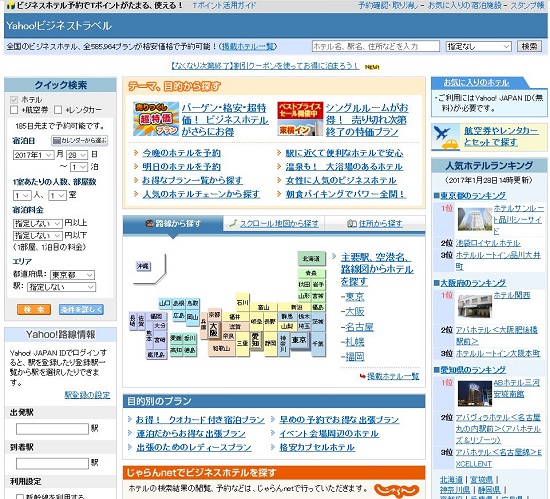
Task: Select 千葉 tile on the map
Action: point(318,344)
